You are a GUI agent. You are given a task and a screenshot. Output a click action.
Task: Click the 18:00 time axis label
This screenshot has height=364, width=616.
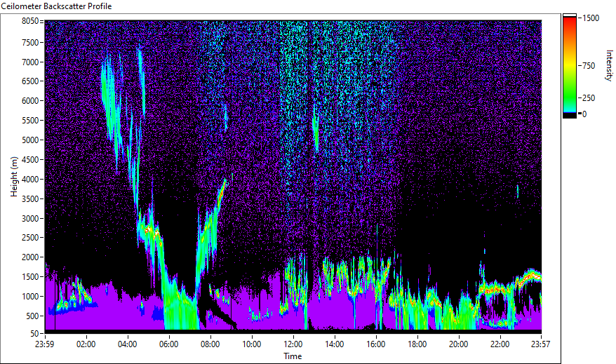417,344
